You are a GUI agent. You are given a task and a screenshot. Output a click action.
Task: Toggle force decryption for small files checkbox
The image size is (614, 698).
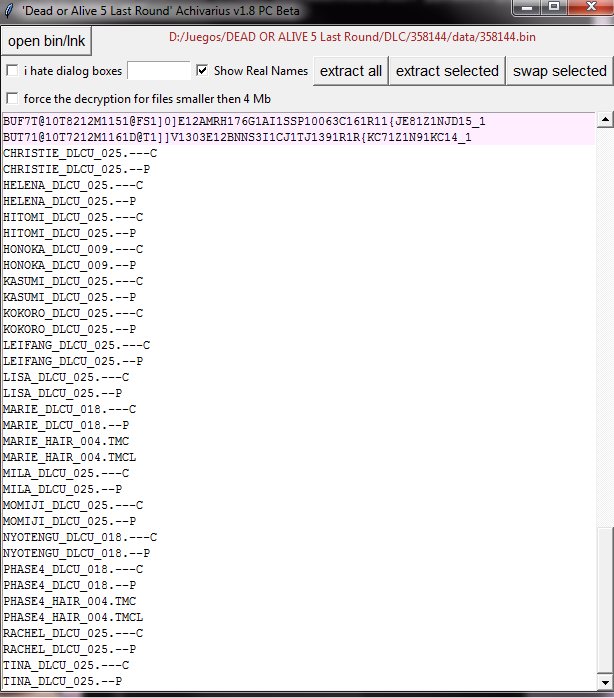[x=12, y=98]
